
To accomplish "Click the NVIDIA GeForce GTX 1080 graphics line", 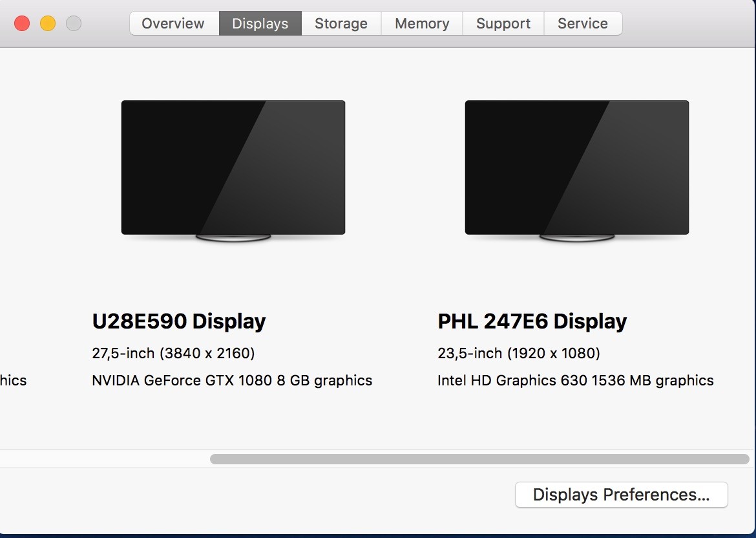I will [232, 381].
